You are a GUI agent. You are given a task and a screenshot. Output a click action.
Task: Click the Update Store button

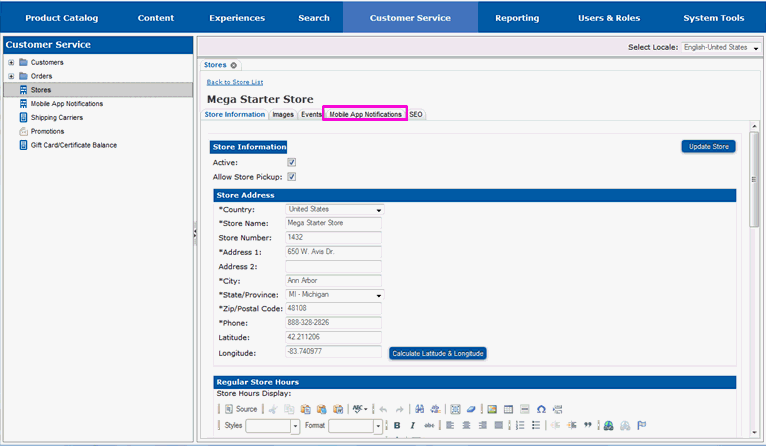tap(709, 147)
